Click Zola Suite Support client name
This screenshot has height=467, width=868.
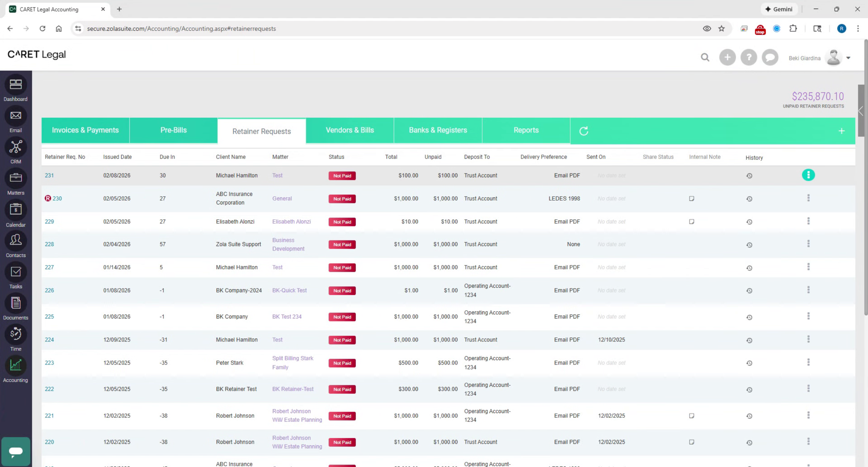tap(238, 244)
